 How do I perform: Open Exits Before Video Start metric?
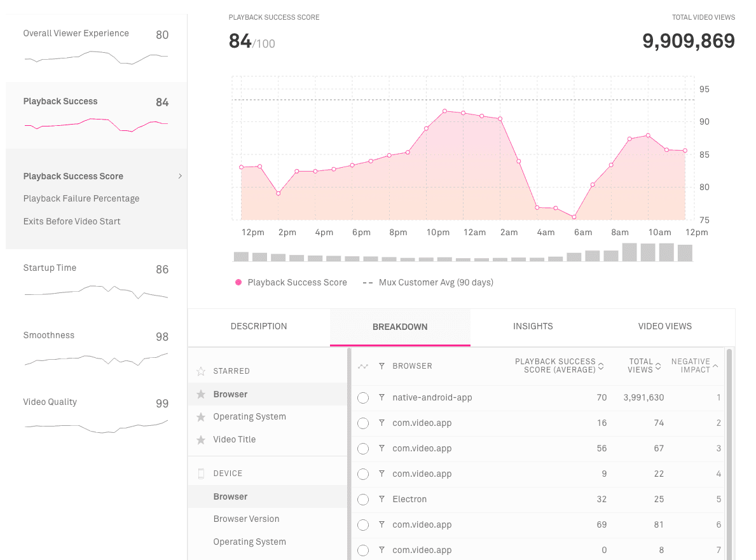pos(72,222)
